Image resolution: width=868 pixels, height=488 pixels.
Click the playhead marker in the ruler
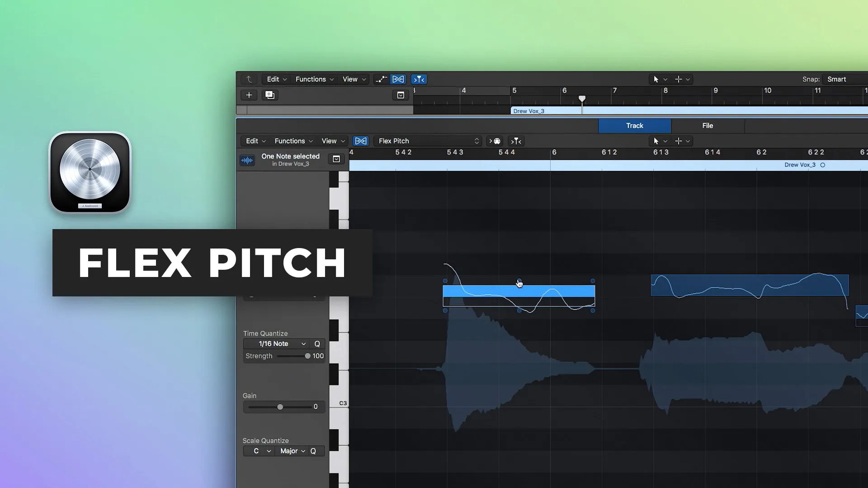click(x=582, y=99)
